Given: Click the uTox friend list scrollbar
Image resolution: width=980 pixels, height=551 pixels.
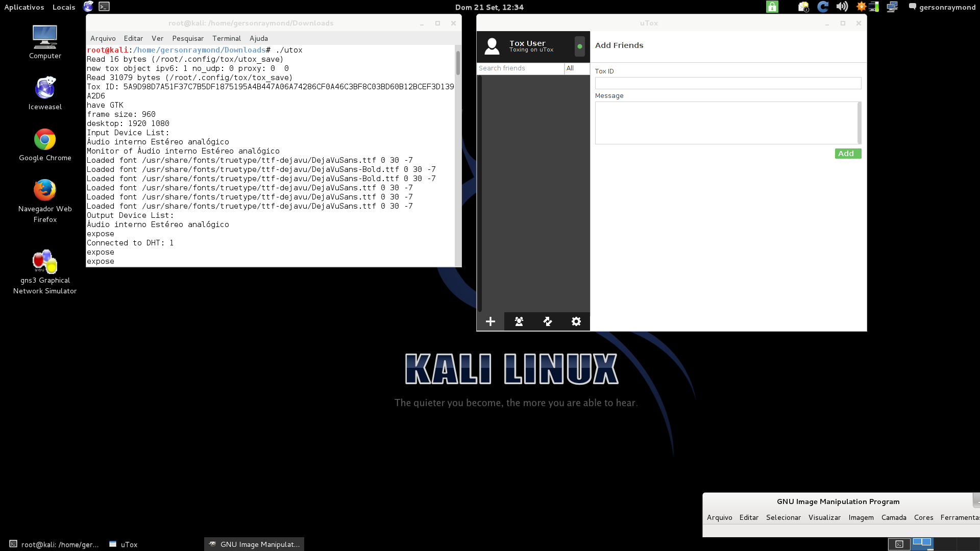Looking at the screenshot, I should pyautogui.click(x=479, y=194).
